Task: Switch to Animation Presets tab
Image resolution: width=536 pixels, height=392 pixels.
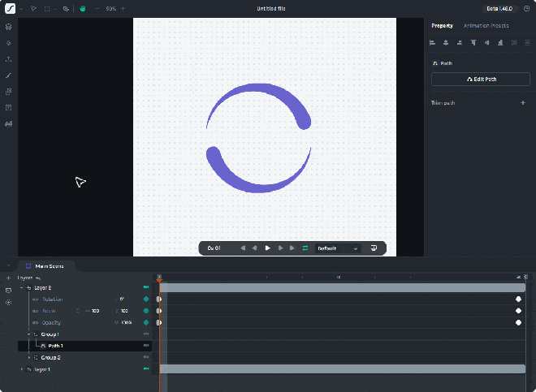Action: [x=486, y=26]
